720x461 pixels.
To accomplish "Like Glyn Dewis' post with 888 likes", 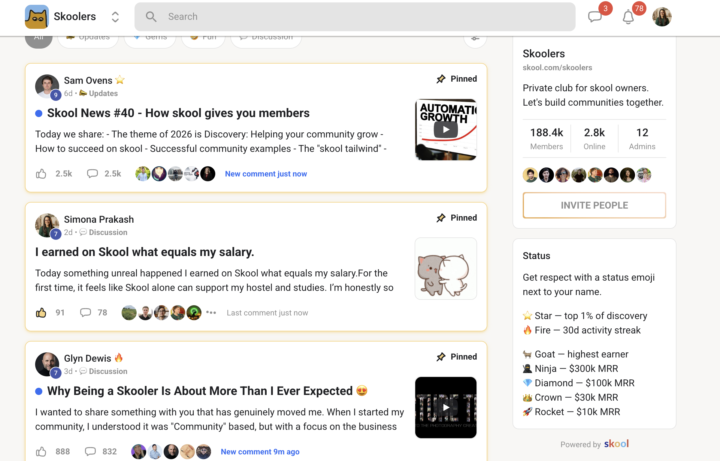I will click(41, 451).
